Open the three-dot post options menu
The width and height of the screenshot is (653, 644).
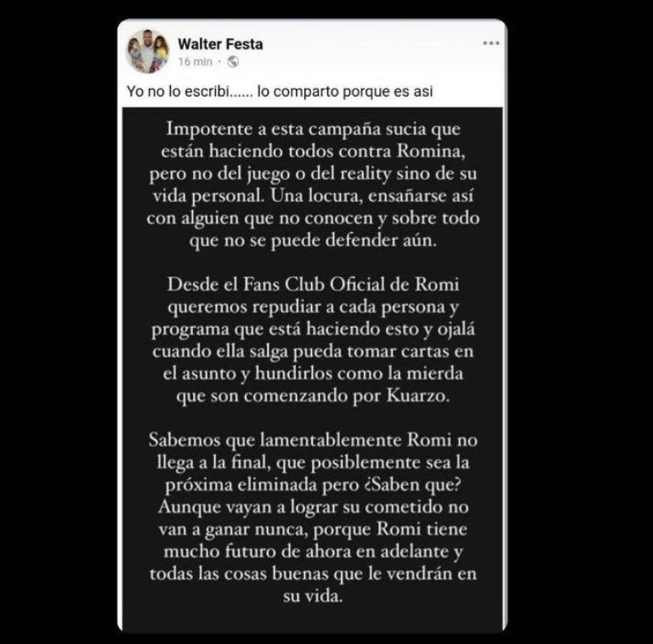(x=491, y=43)
